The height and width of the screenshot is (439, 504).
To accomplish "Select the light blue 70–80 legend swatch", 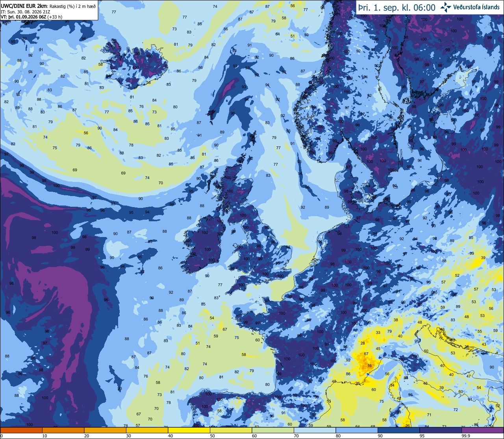I will coord(315,430).
